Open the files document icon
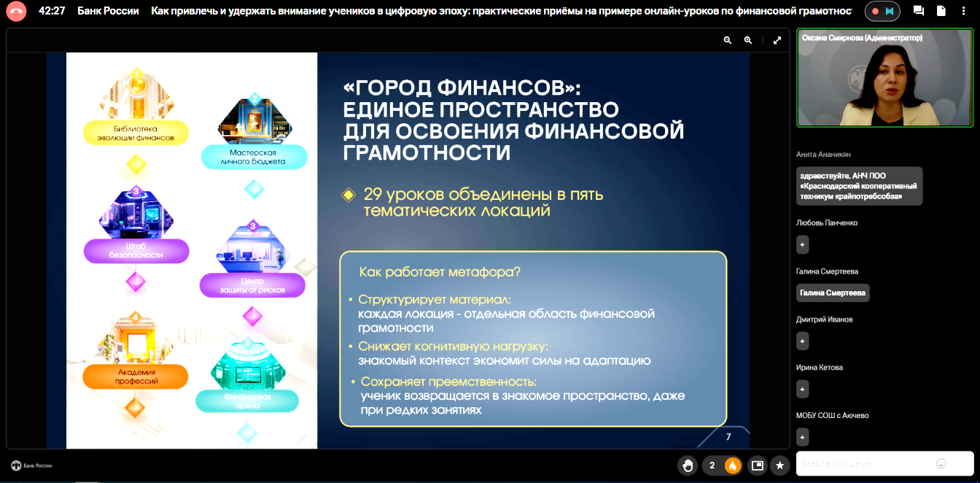 click(941, 11)
